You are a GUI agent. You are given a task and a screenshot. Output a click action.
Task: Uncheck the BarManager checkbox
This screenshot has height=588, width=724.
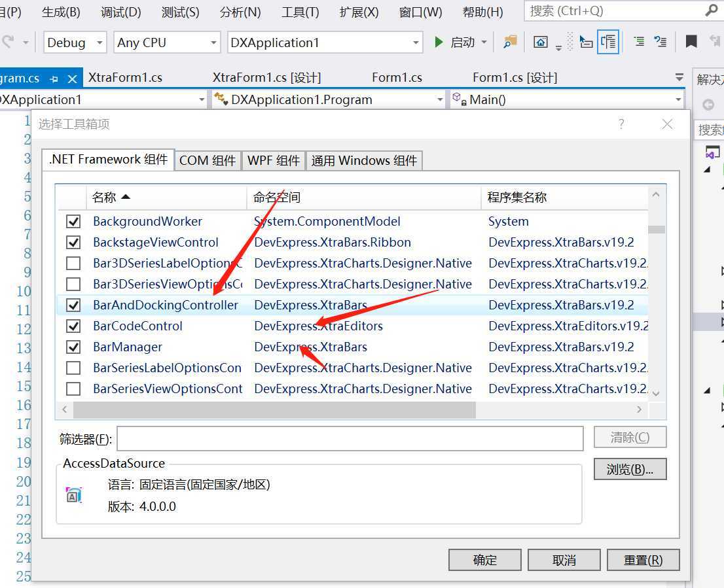[73, 347]
